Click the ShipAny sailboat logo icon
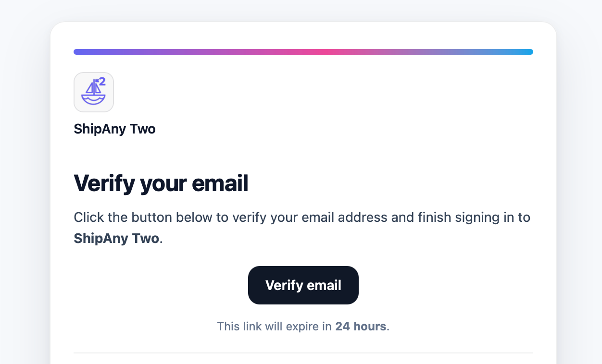This screenshot has width=602, height=364. point(94,92)
